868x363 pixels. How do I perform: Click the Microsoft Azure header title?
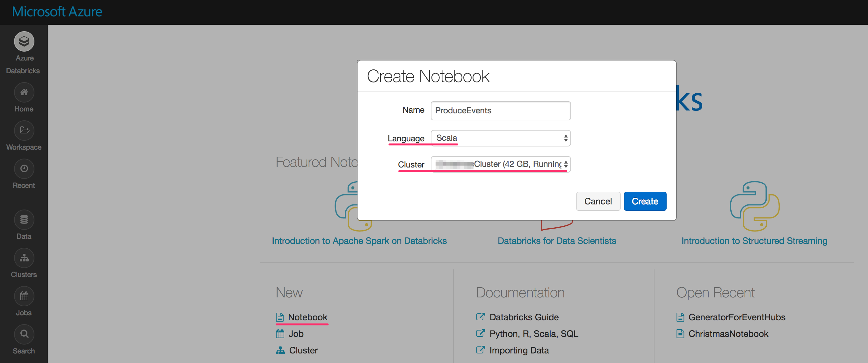[x=57, y=12]
